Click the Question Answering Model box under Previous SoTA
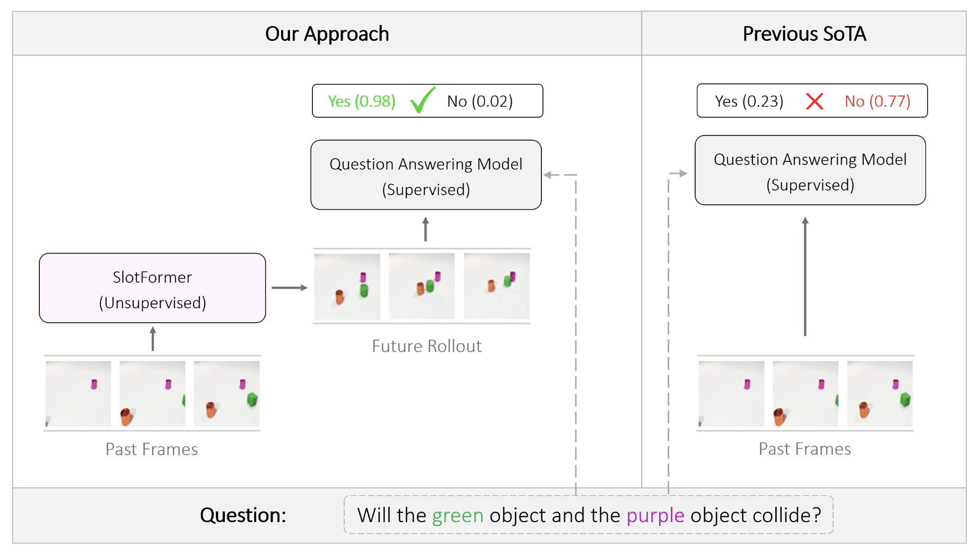Screen dimensions: 980x554 click(810, 170)
